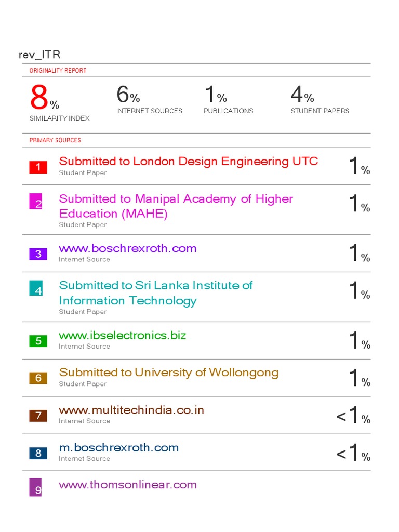
Task: Open the m.boschrexroth.com source link
Action: point(118,448)
